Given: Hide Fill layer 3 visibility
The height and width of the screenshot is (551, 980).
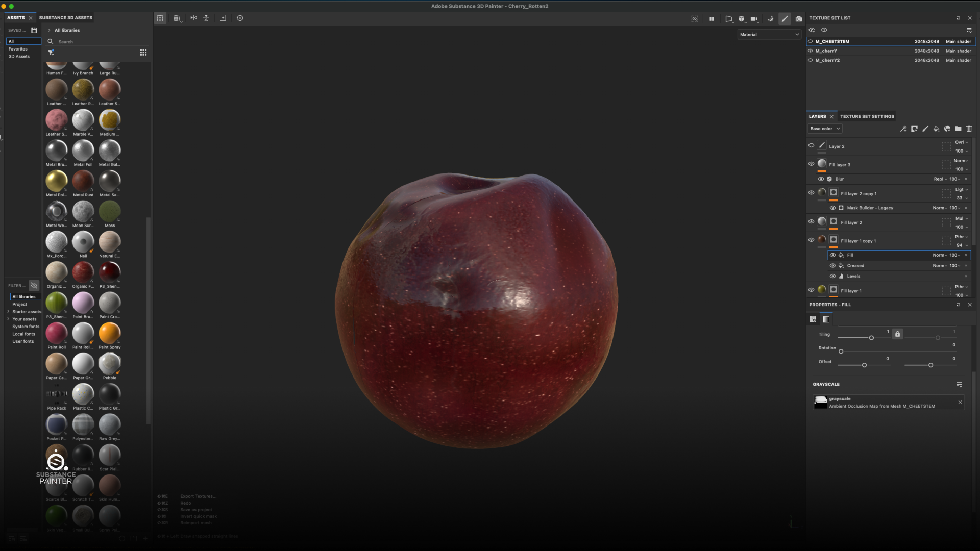Looking at the screenshot, I should point(811,164).
